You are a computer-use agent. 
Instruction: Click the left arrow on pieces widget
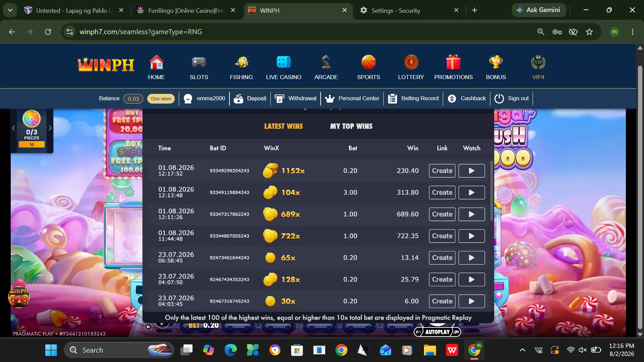pyautogui.click(x=13, y=128)
